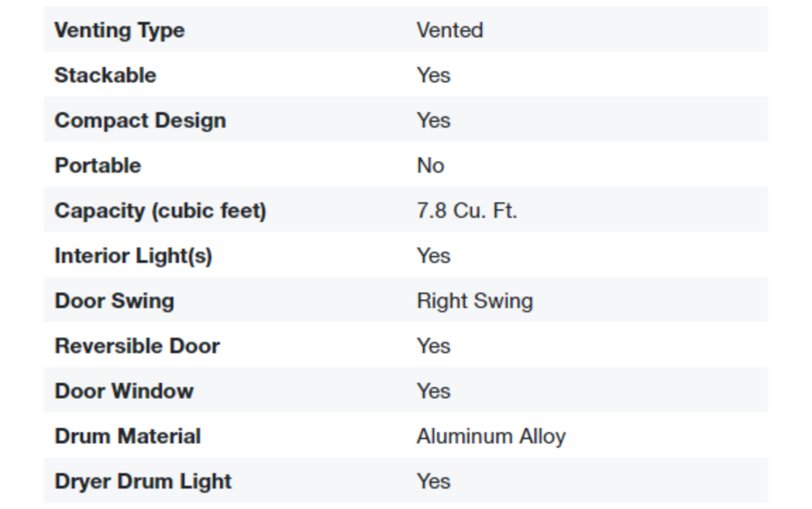Select the Yes value beside Interior Light(s)

pos(433,256)
